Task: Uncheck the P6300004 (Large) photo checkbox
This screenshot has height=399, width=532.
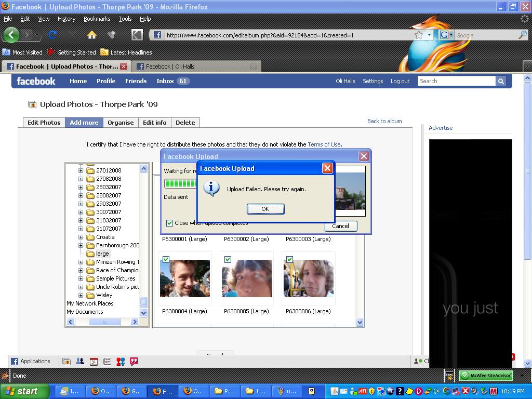Action: click(166, 259)
